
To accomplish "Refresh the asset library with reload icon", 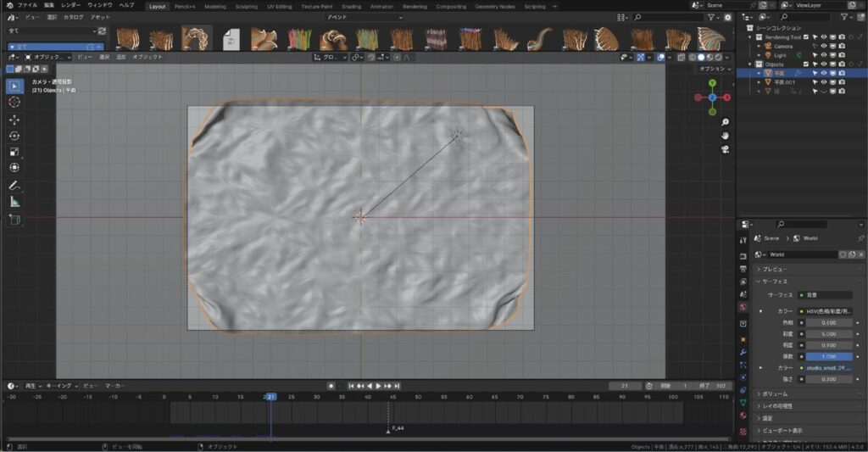I will point(102,31).
